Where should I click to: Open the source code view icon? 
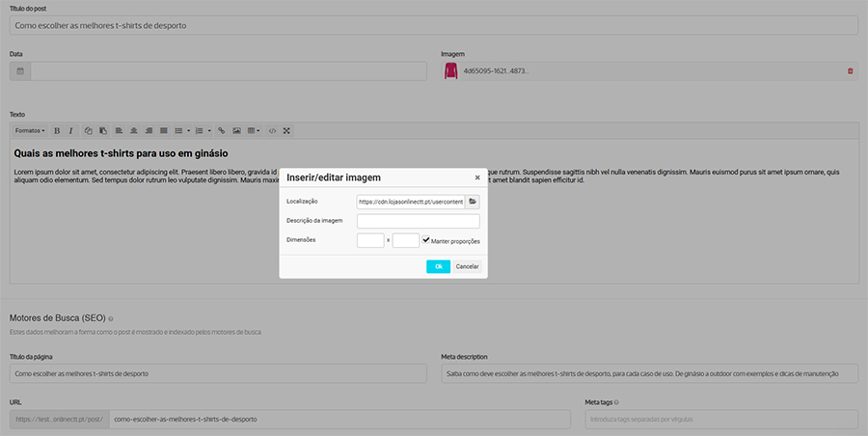[x=272, y=130]
